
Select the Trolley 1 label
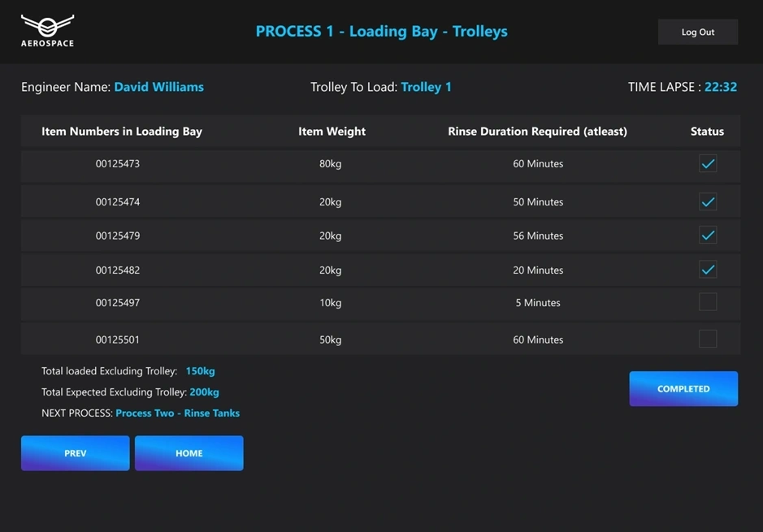427,87
